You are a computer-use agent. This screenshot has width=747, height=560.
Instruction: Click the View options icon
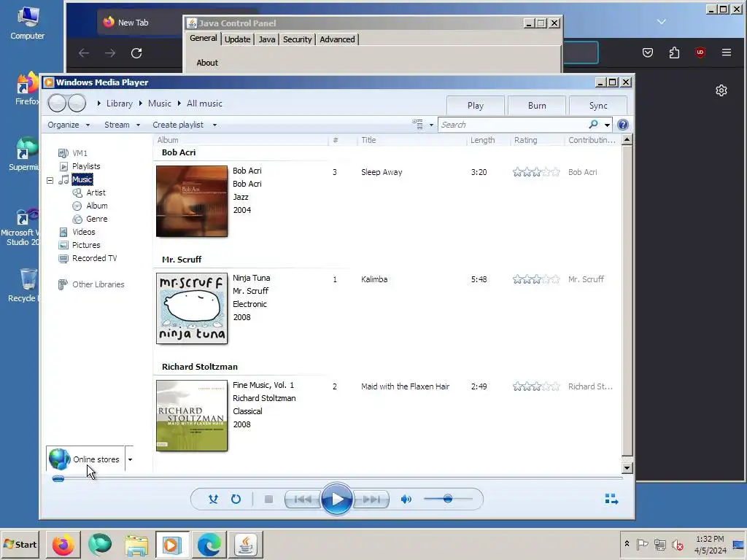click(x=417, y=124)
